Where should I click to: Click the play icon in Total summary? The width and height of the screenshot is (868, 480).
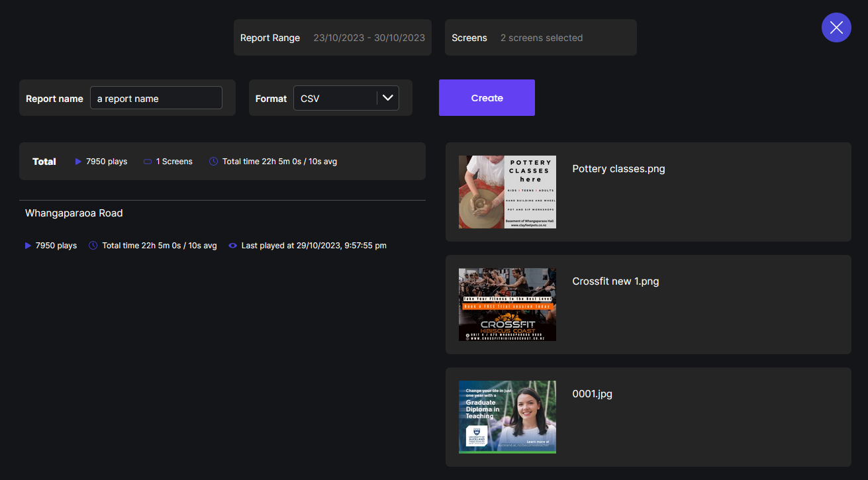coord(78,162)
